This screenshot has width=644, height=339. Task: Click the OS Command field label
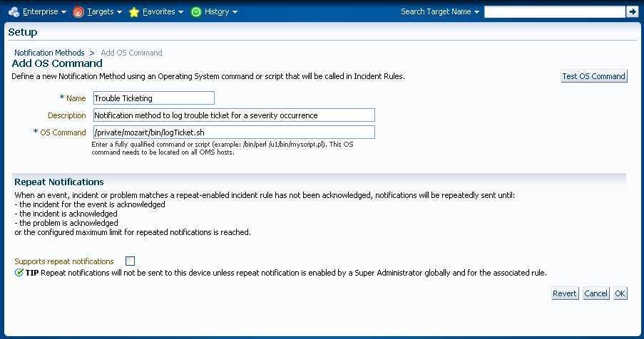coord(63,132)
